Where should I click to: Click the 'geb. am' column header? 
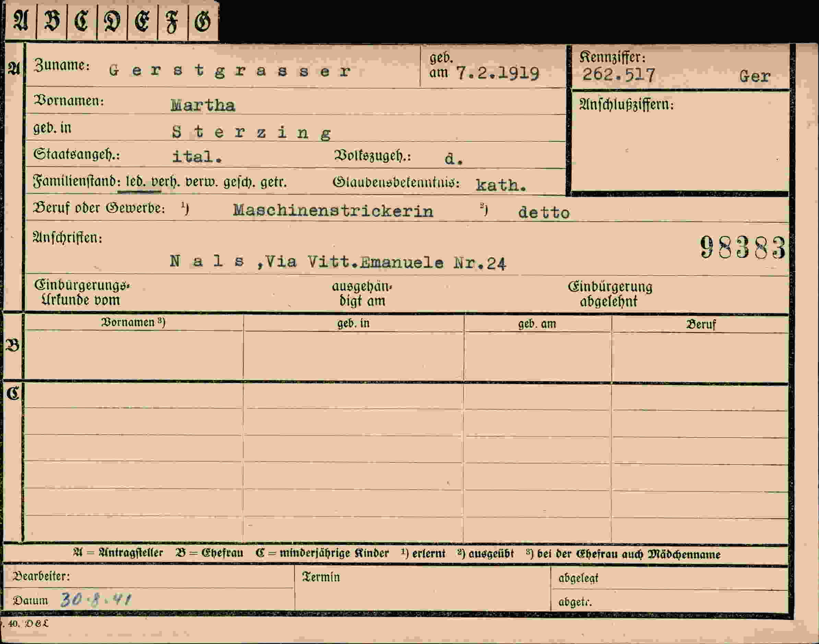tap(537, 324)
